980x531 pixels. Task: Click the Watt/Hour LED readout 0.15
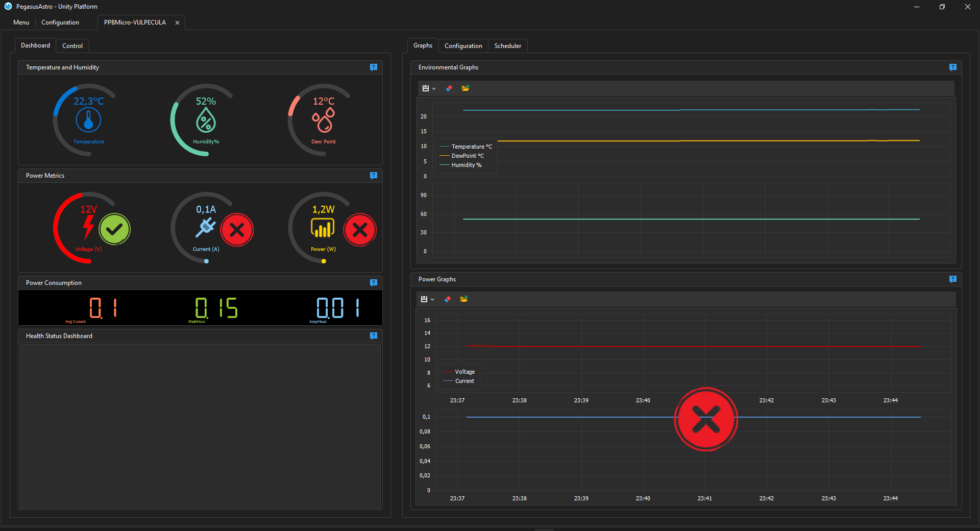click(216, 308)
